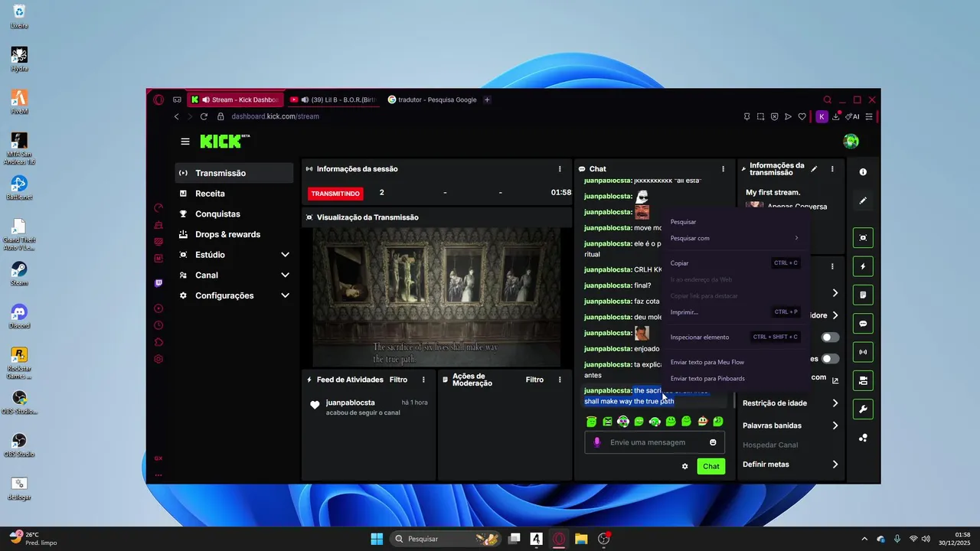Open Pesquisar com submenu arrow
The width and height of the screenshot is (980, 551).
[796, 238]
